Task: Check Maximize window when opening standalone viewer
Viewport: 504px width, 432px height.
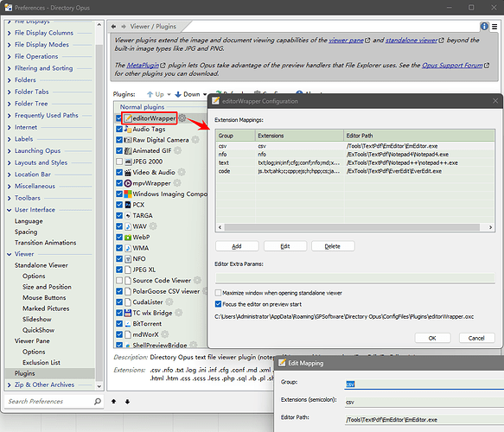Action: point(218,293)
